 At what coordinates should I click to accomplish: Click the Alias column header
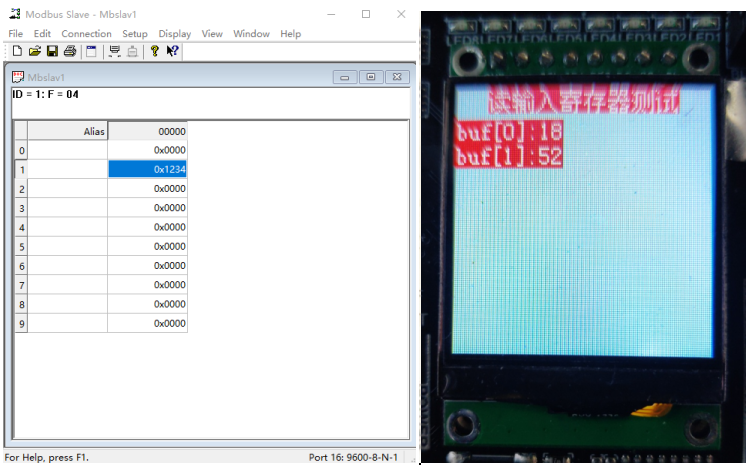(x=68, y=131)
